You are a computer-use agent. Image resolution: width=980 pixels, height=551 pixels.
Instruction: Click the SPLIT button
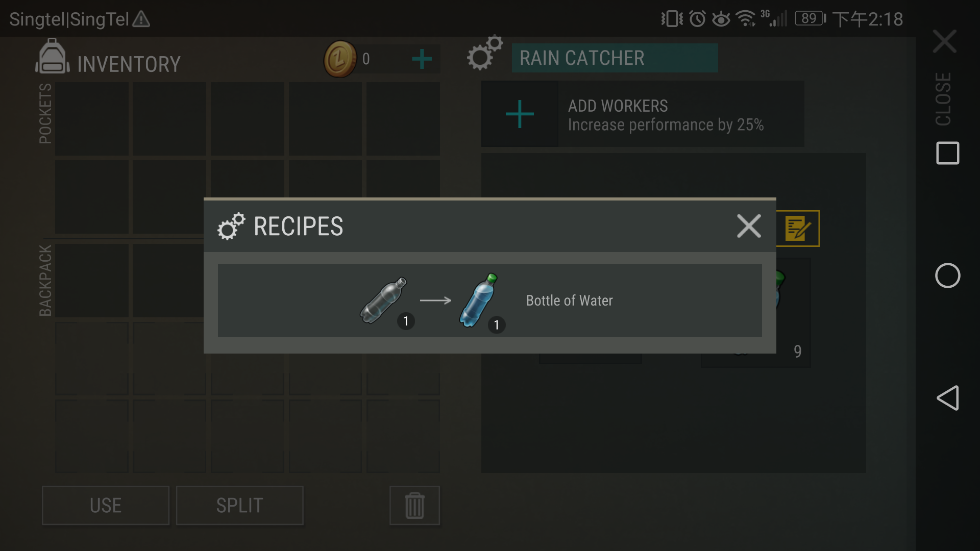[x=240, y=505]
